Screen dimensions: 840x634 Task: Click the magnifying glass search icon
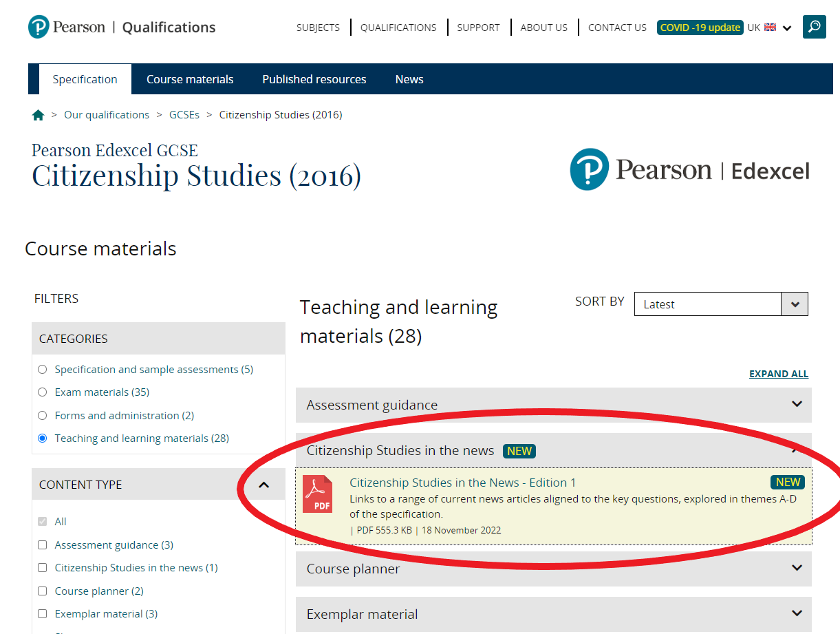814,27
